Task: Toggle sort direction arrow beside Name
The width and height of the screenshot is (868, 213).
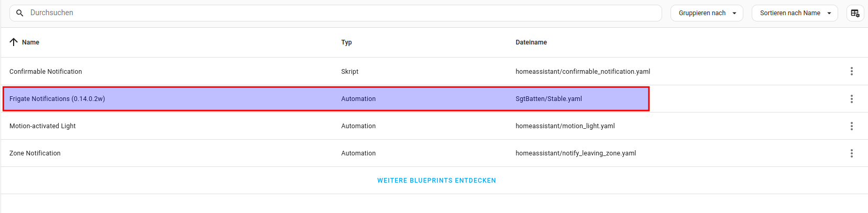Action: coord(14,42)
